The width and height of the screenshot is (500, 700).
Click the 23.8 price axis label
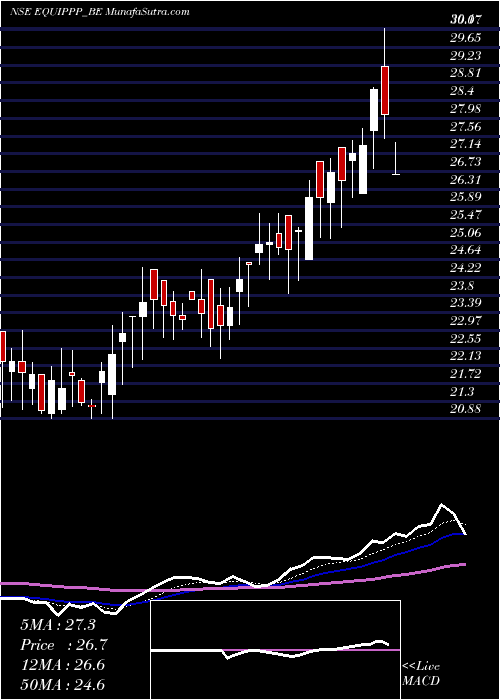click(462, 286)
